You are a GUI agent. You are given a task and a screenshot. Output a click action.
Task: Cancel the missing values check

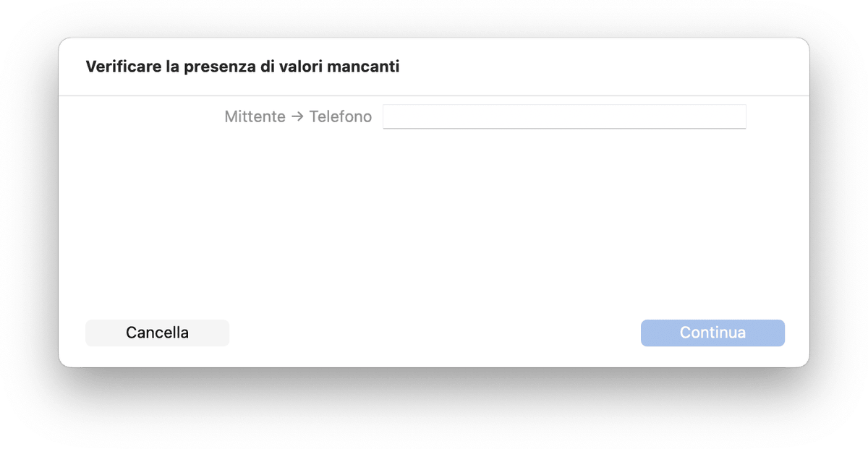click(x=157, y=333)
